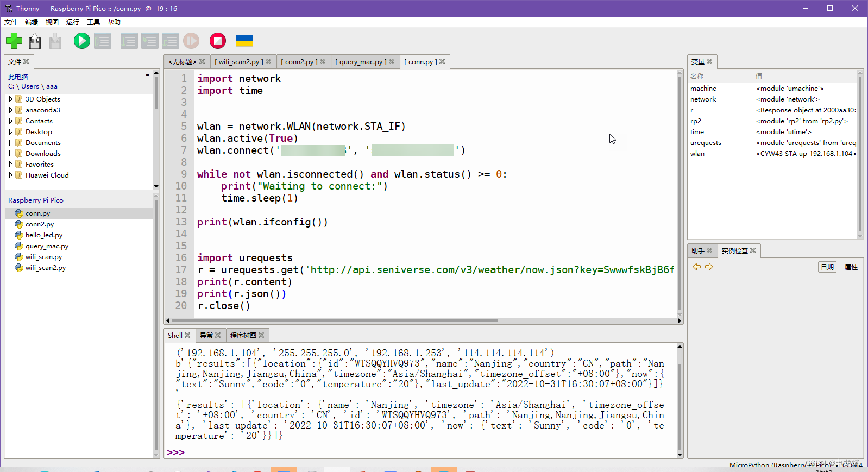The width and height of the screenshot is (868, 472).
Task: Close the conn.py editor tab
Action: [x=442, y=61]
